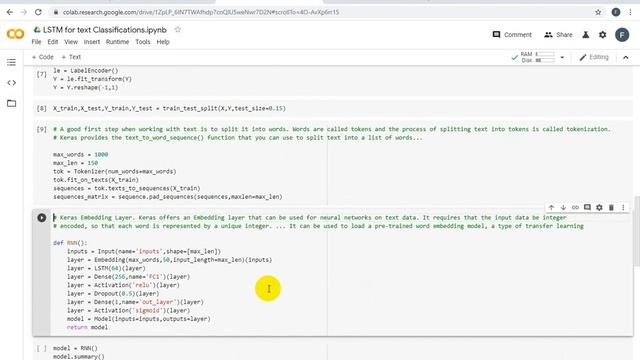Click the notebook vertical scrollbar
The width and height of the screenshot is (640, 360).
click(x=637, y=231)
